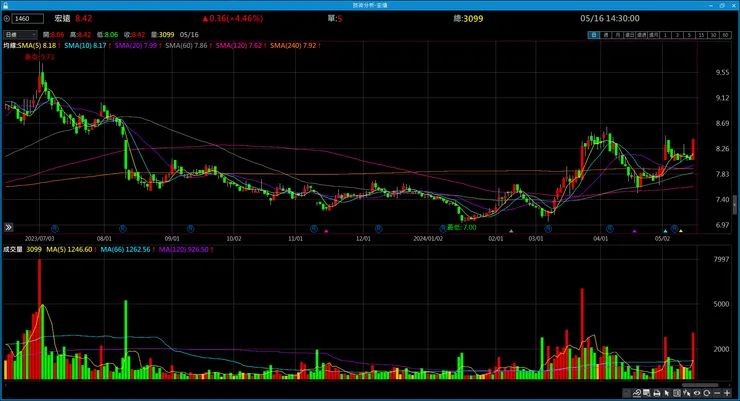Click the yellow triangle event marker

coord(681,231)
